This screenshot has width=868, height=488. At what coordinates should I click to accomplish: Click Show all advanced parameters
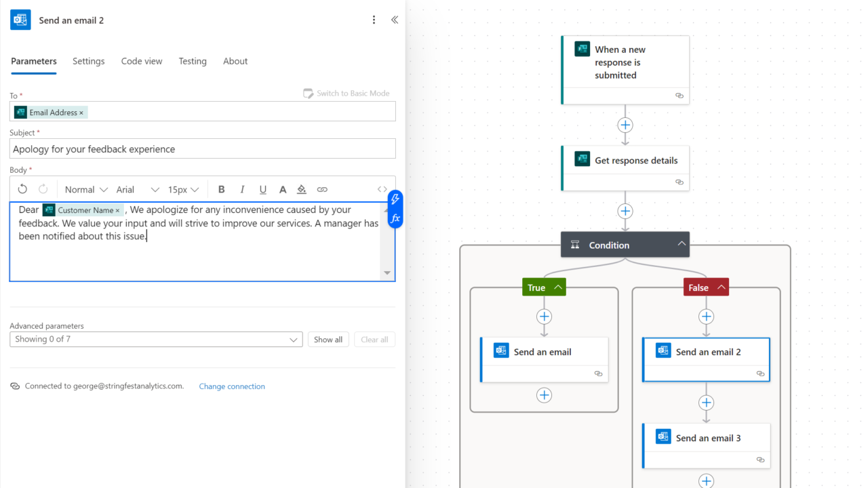(x=328, y=340)
